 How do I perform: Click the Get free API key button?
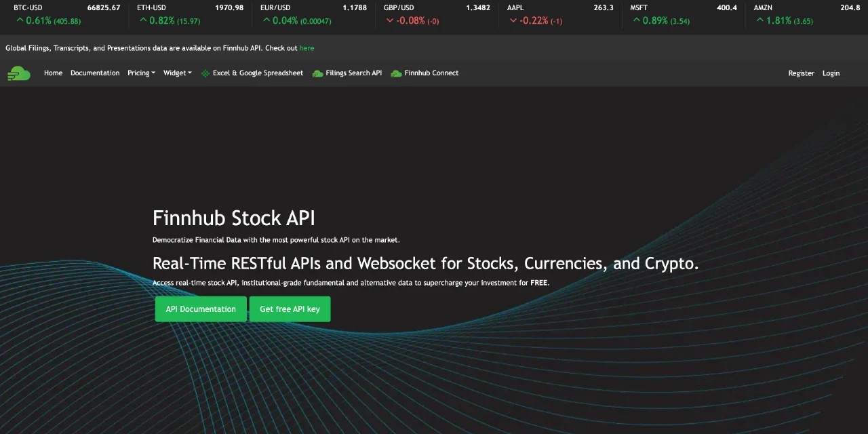click(290, 309)
